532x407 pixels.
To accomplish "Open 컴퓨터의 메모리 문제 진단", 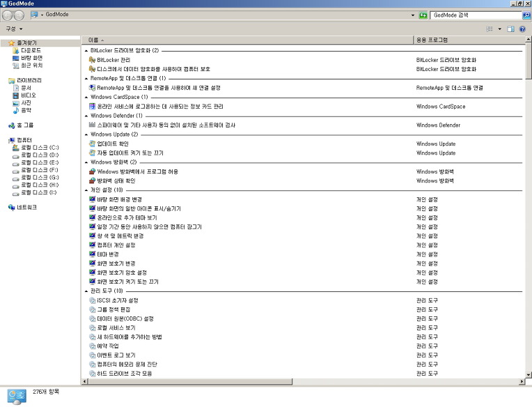I will click(x=127, y=364).
